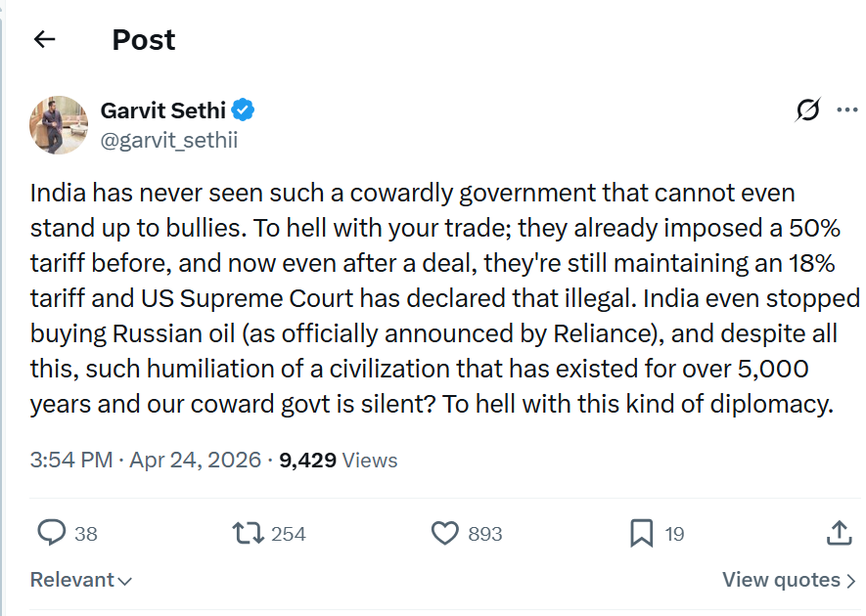Viewport: 866px width, 616px height.
Task: Click the Post page heading
Action: [144, 40]
